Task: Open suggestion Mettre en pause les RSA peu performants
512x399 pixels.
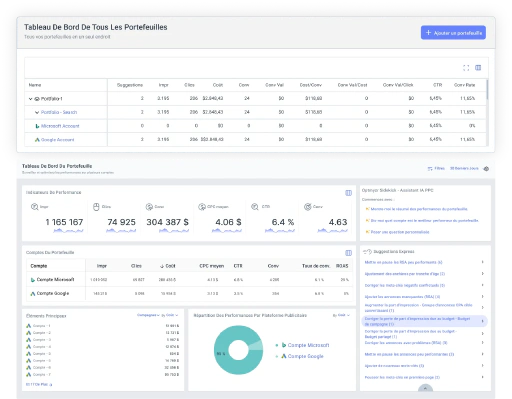Action: 403,262
